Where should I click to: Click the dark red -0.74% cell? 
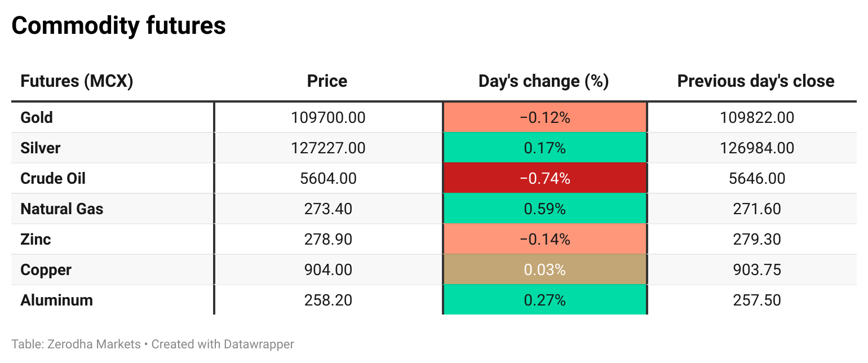(x=544, y=179)
